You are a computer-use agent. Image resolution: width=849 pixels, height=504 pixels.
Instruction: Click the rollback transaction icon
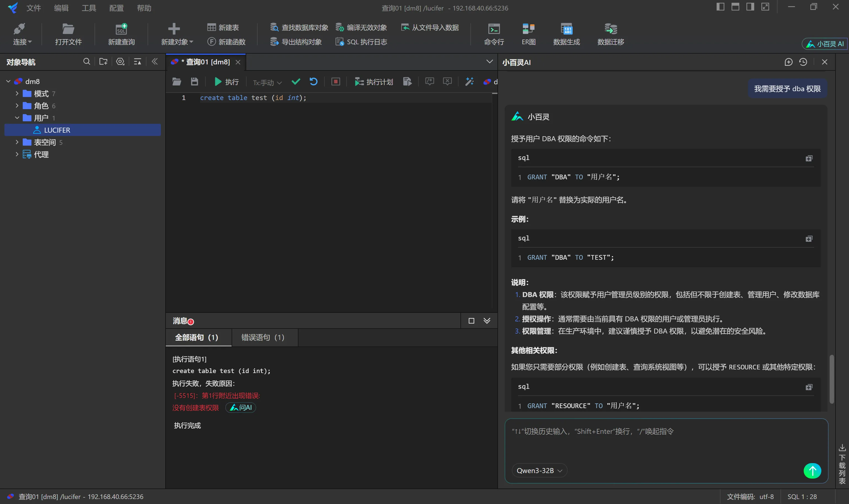pos(313,82)
